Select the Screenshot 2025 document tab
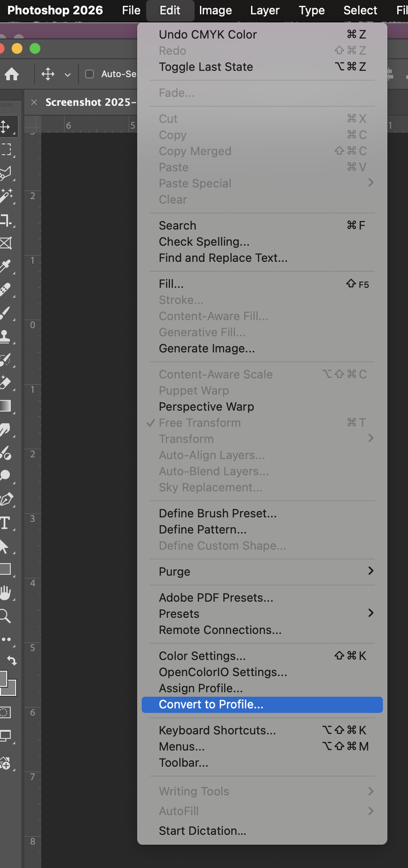The height and width of the screenshot is (868, 408). (90, 102)
